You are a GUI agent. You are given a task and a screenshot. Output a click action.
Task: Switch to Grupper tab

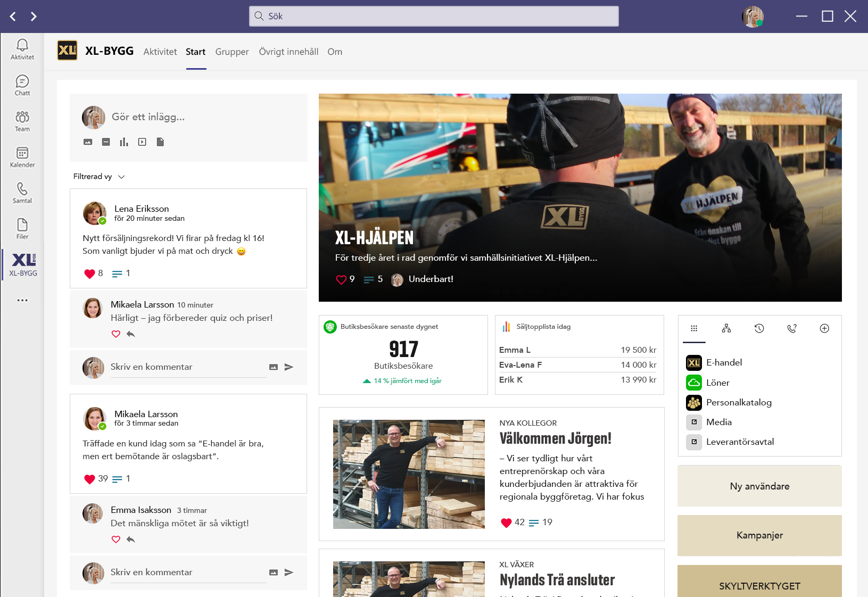pos(232,52)
